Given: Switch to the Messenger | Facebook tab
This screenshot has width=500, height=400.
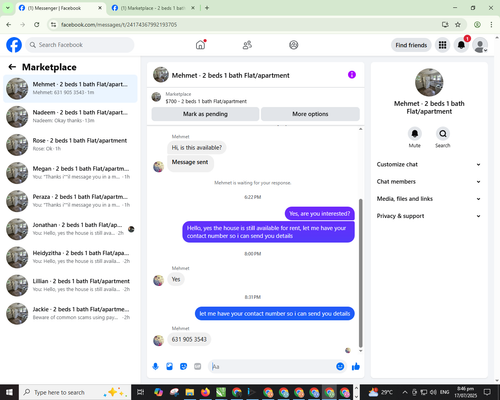Looking at the screenshot, I should point(60,8).
